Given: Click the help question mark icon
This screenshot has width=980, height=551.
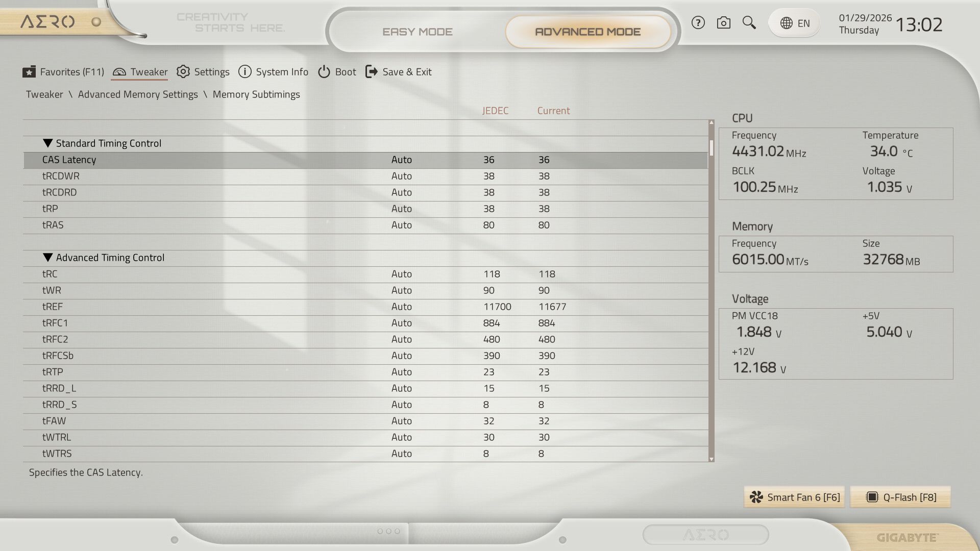Looking at the screenshot, I should [x=698, y=23].
